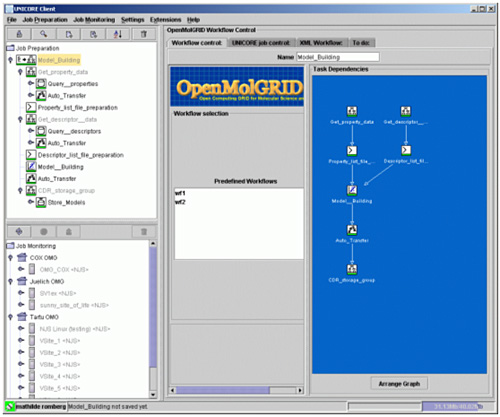Select Get_property_data node in task graph
The width and height of the screenshot is (500, 417).
pyautogui.click(x=352, y=111)
